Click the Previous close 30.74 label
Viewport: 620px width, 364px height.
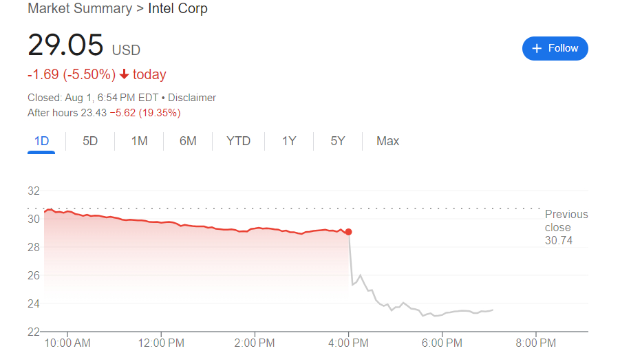click(x=566, y=227)
